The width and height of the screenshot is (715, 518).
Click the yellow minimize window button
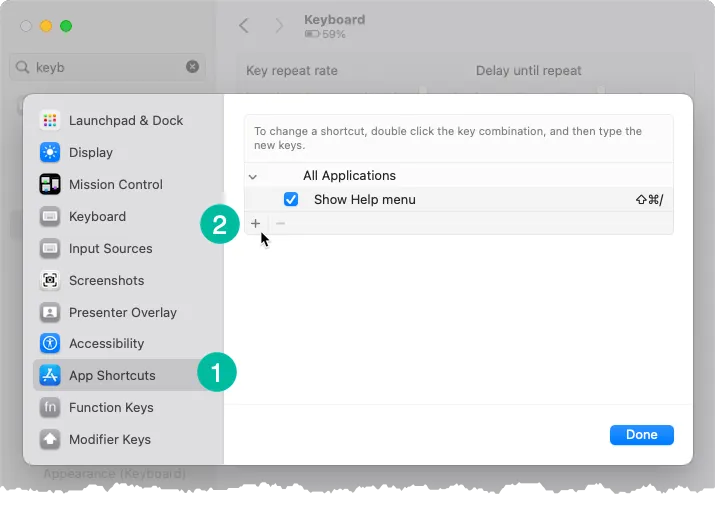point(46,26)
